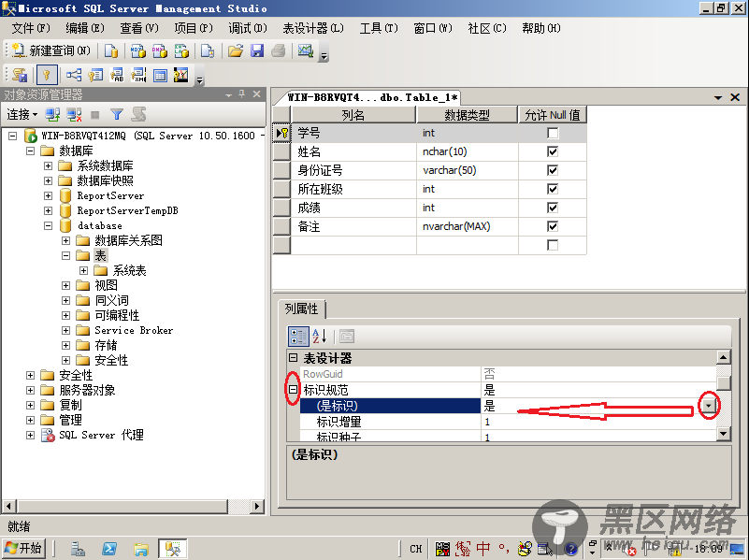Click the Print icon in the toolbar
Screen dimensions: 749x560
point(279,50)
